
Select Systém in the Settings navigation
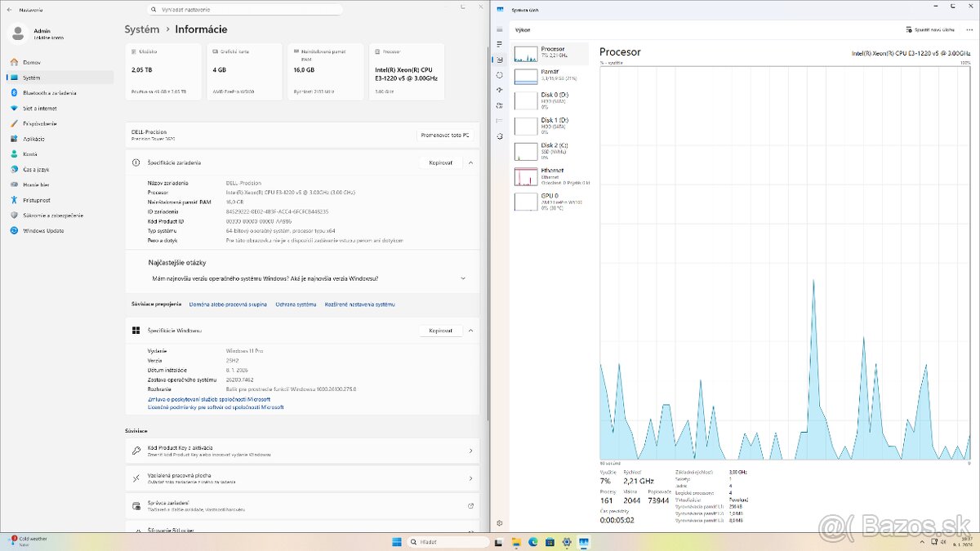coord(51,77)
